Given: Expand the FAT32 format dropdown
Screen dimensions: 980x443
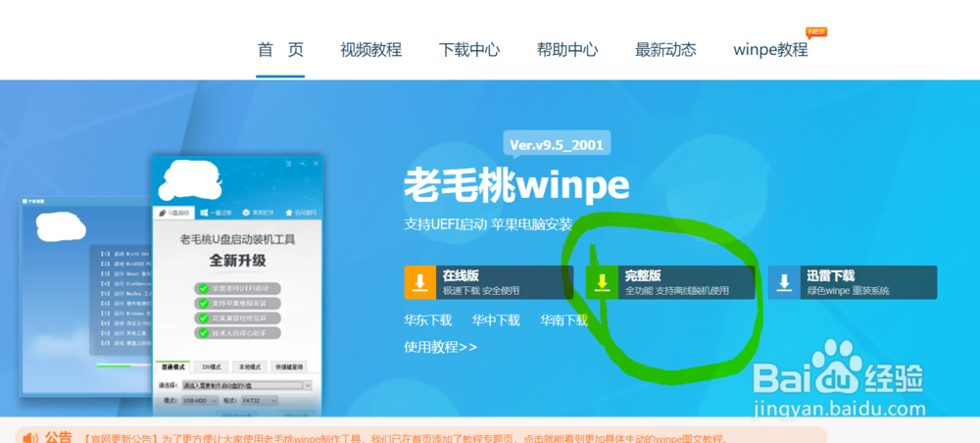Looking at the screenshot, I should tap(260, 400).
